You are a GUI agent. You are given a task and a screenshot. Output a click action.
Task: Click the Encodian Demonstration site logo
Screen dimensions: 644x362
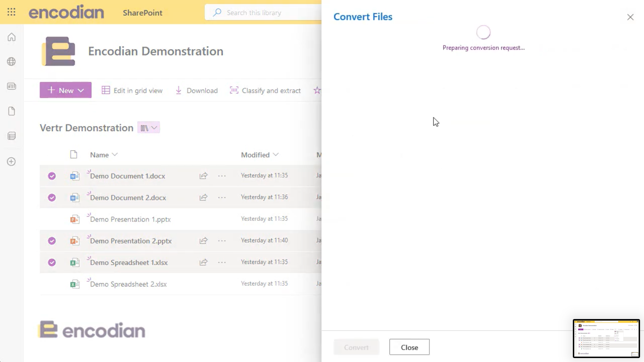click(x=58, y=51)
